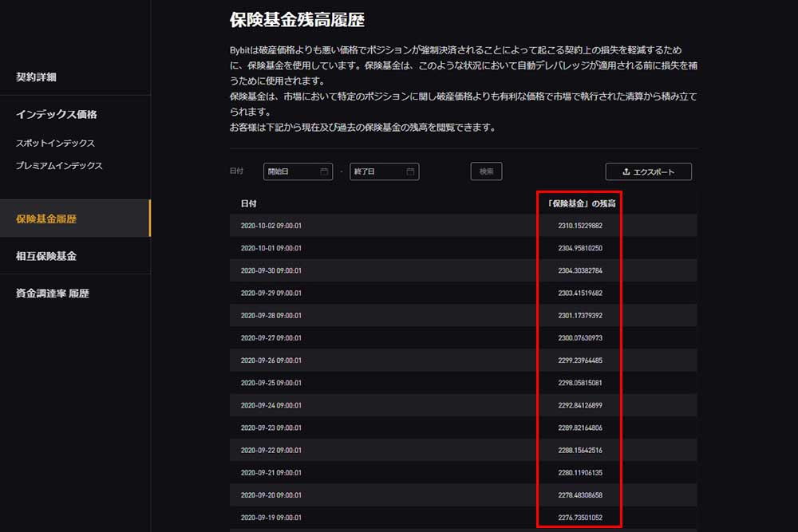798x532 pixels.
Task: Click the 終了日 end date field
Action: 385,171
